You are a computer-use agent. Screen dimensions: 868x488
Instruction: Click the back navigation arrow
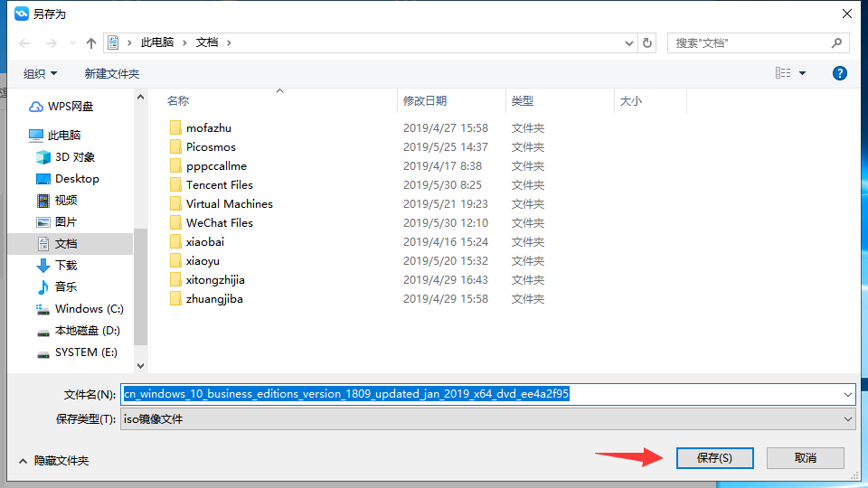25,42
